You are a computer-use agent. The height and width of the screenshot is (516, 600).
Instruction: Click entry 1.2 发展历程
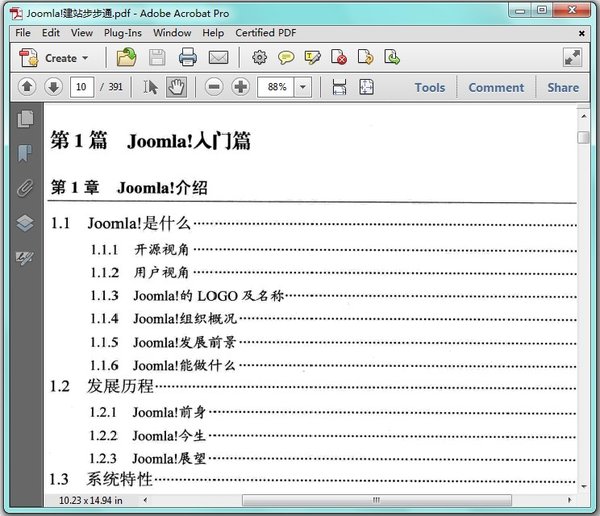pyautogui.click(x=102, y=386)
